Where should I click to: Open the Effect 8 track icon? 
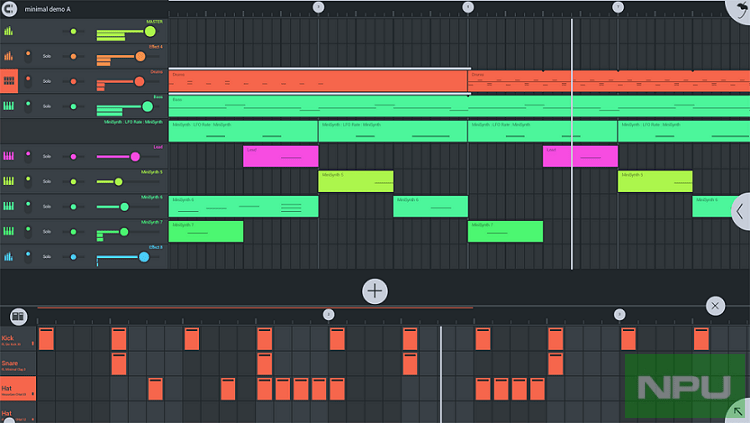[x=9, y=256]
